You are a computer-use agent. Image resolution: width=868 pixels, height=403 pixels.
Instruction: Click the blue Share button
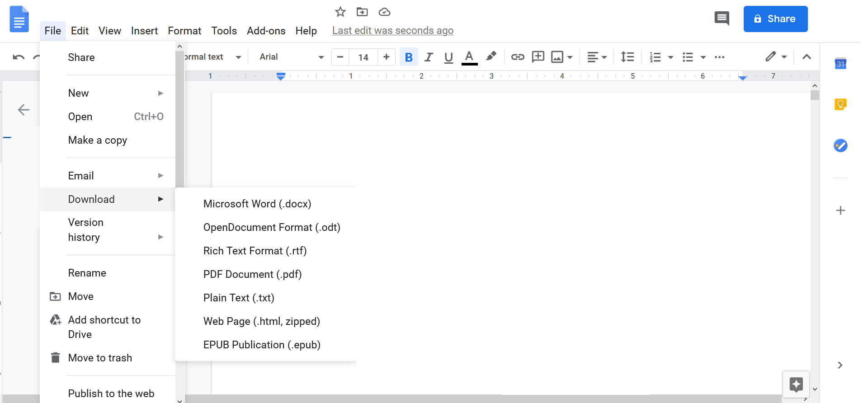click(x=775, y=19)
